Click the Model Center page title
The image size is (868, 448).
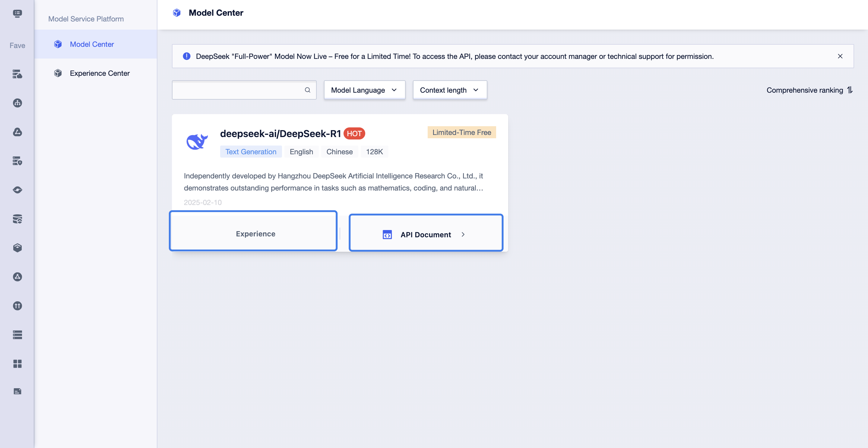click(x=216, y=13)
